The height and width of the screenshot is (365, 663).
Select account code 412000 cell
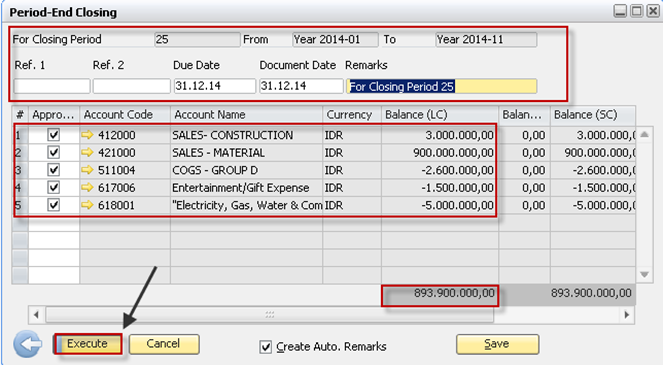(x=125, y=135)
